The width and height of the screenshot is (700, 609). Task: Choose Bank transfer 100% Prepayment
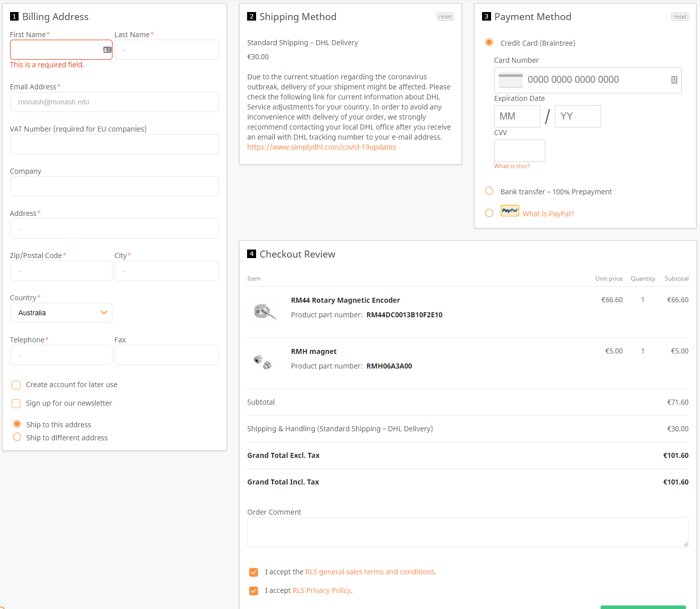(489, 191)
